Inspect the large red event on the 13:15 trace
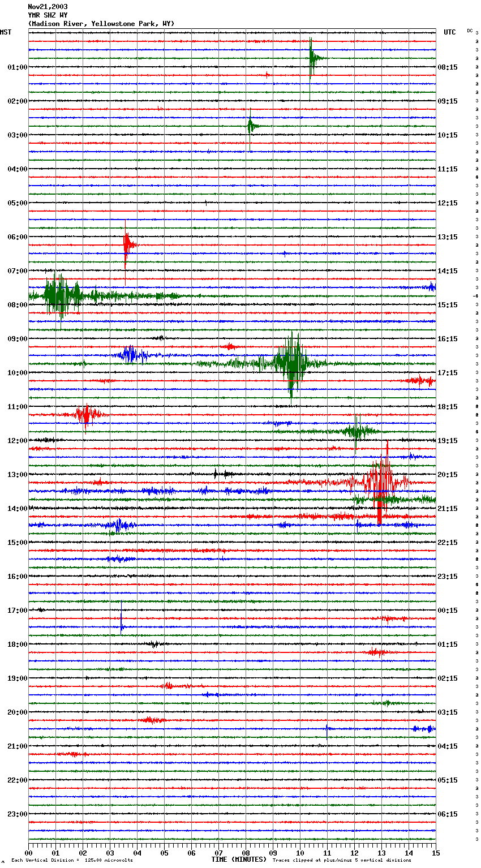The image size is (481, 868). click(381, 482)
